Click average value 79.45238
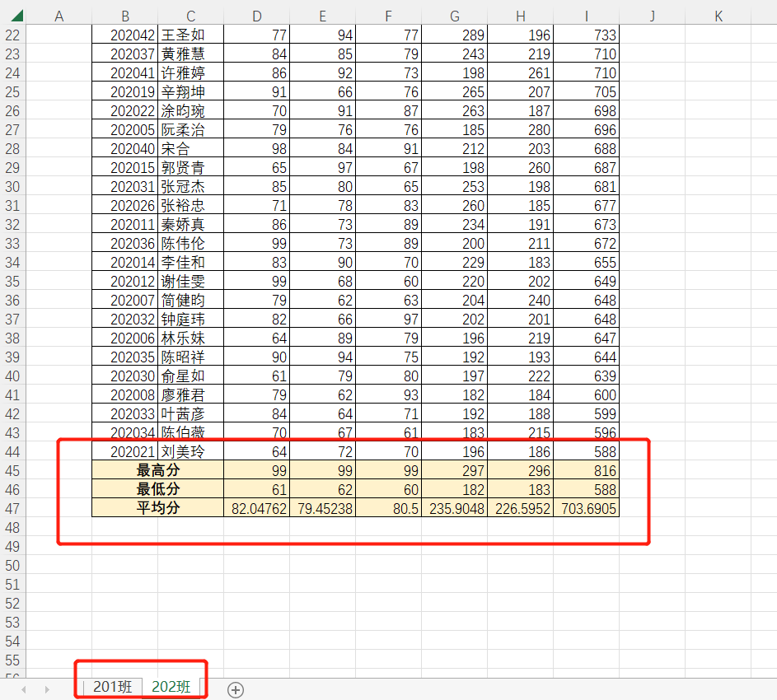This screenshot has width=777, height=700. point(323,508)
